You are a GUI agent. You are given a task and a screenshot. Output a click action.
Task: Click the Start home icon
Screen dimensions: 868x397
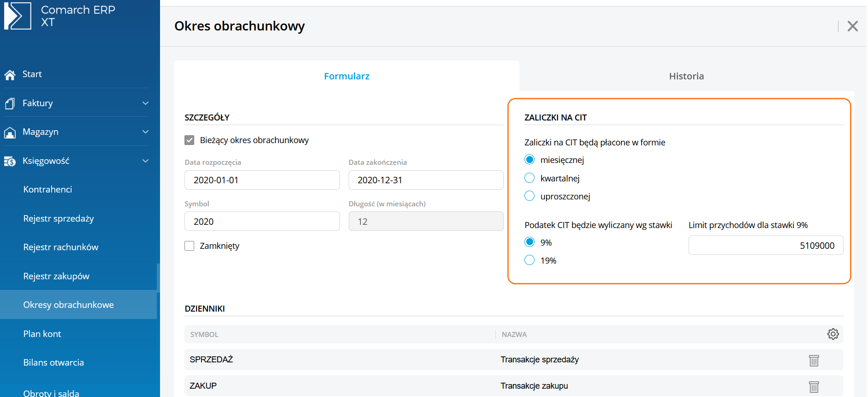[10, 75]
